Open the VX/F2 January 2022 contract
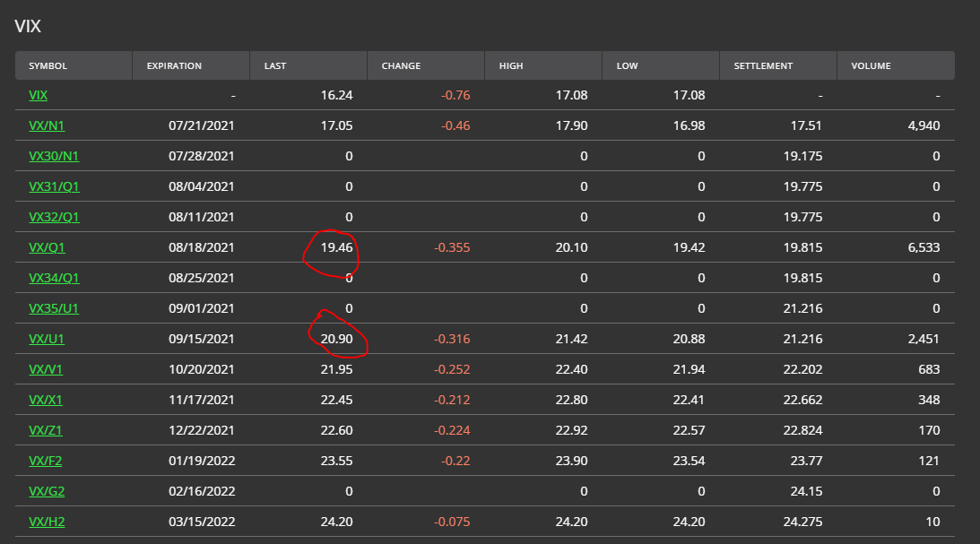The image size is (980, 544). tap(46, 461)
